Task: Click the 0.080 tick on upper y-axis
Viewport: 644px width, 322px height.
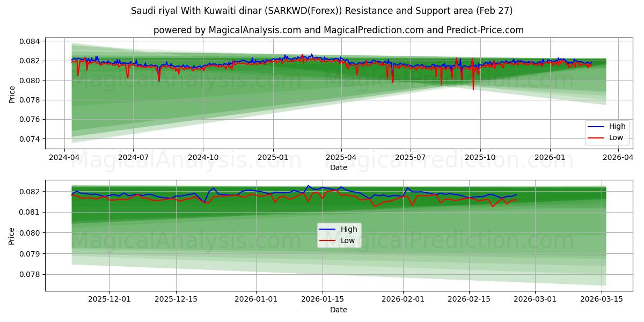Action: tap(30, 80)
